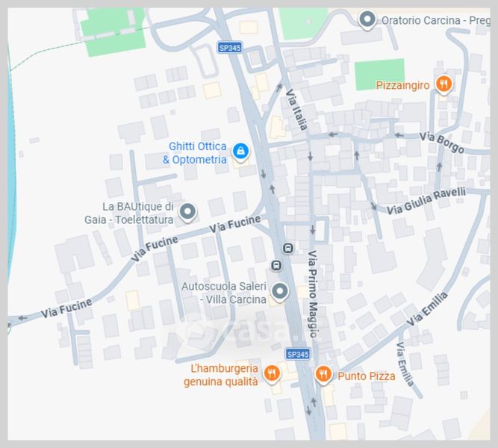Select the upper bus stop icon
Screen dimensions: 498x448
point(288,248)
